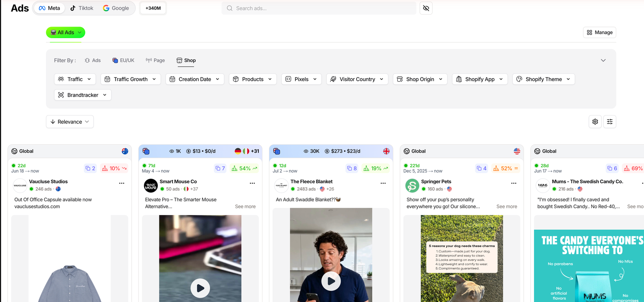
Task: Select the EU/UK filter tab
Action: (x=123, y=60)
